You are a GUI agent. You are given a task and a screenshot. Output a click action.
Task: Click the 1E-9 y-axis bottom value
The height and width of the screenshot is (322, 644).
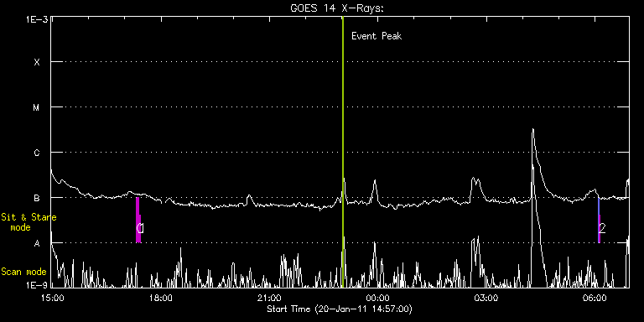point(37,284)
